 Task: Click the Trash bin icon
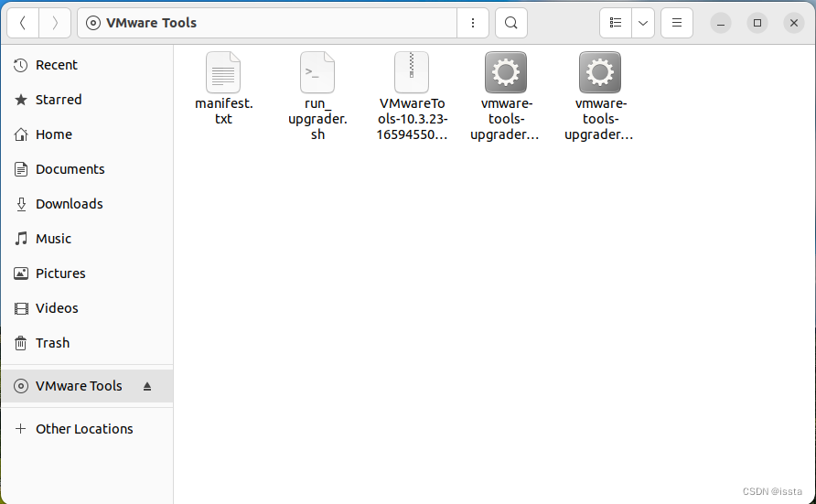click(x=21, y=343)
